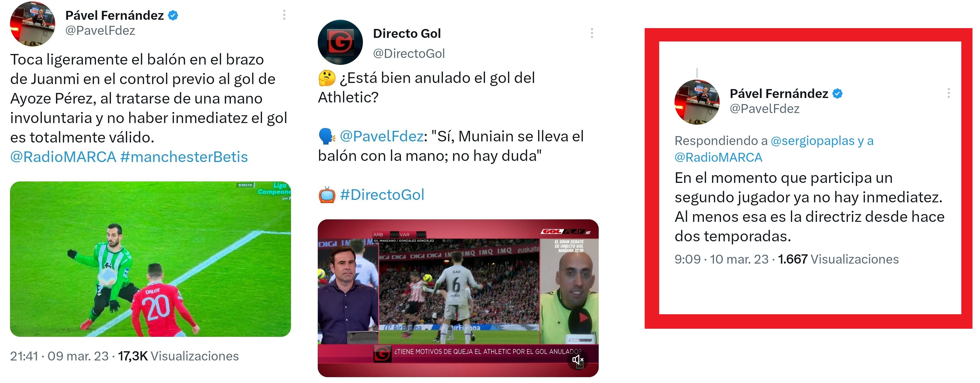980x383 pixels.
Task: Click Pável Fernández avatar in reply tweet
Action: click(x=697, y=102)
